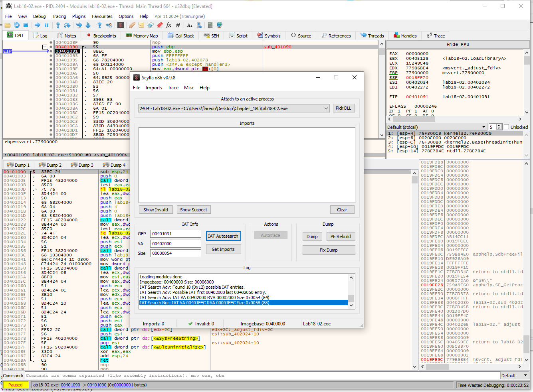Viewport: 533px width, 392px height.
Task: Switch to the Breakpoints tab
Action: click(x=101, y=35)
